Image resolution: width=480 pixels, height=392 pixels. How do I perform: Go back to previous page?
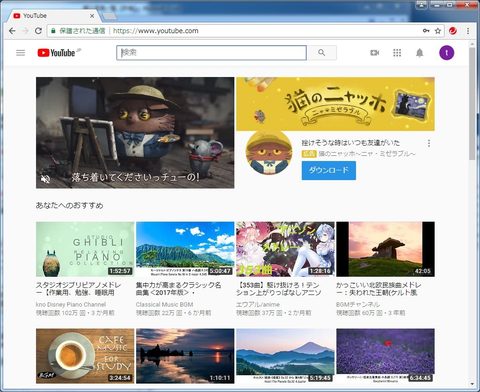pos(12,31)
